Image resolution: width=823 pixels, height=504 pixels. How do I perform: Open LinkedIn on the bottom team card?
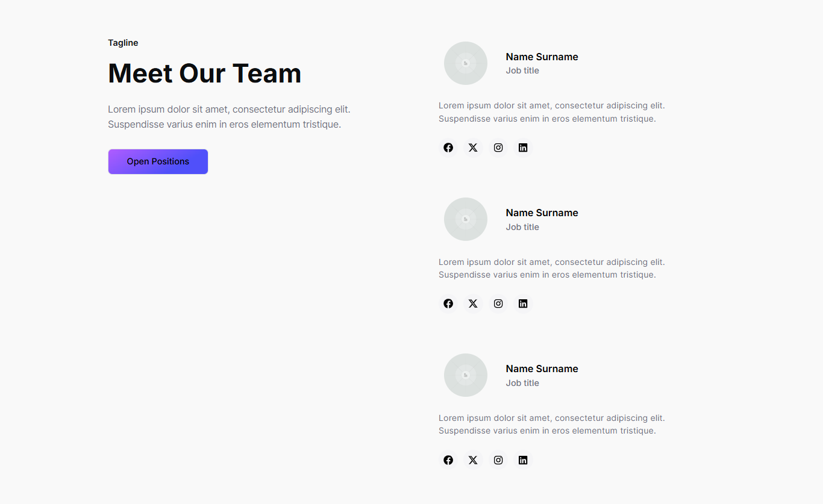(523, 459)
